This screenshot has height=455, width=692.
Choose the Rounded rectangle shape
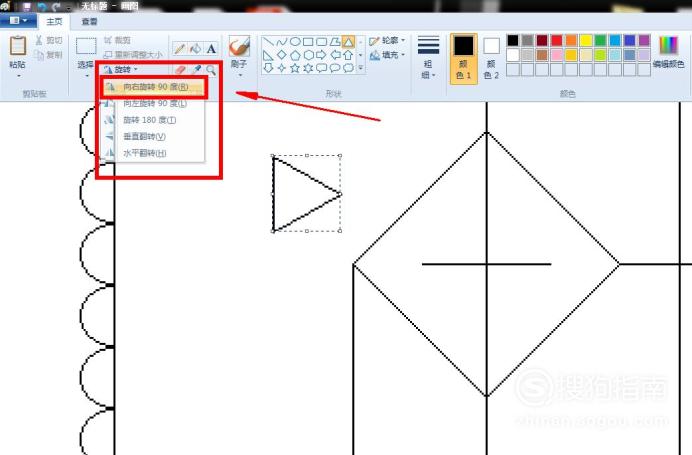321,42
